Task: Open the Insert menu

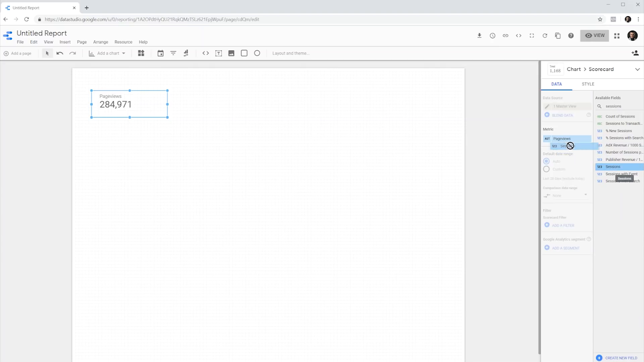Action: tap(65, 42)
